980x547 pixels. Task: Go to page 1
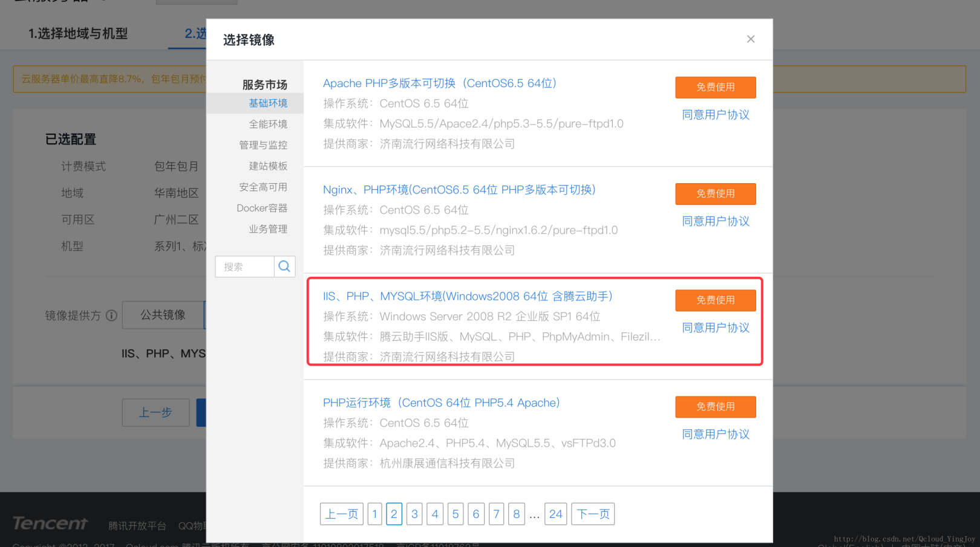[374, 514]
